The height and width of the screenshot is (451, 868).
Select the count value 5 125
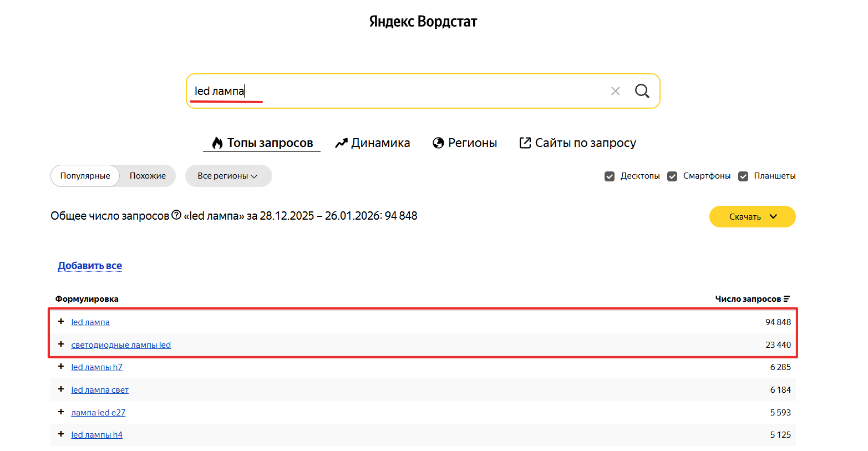point(780,435)
